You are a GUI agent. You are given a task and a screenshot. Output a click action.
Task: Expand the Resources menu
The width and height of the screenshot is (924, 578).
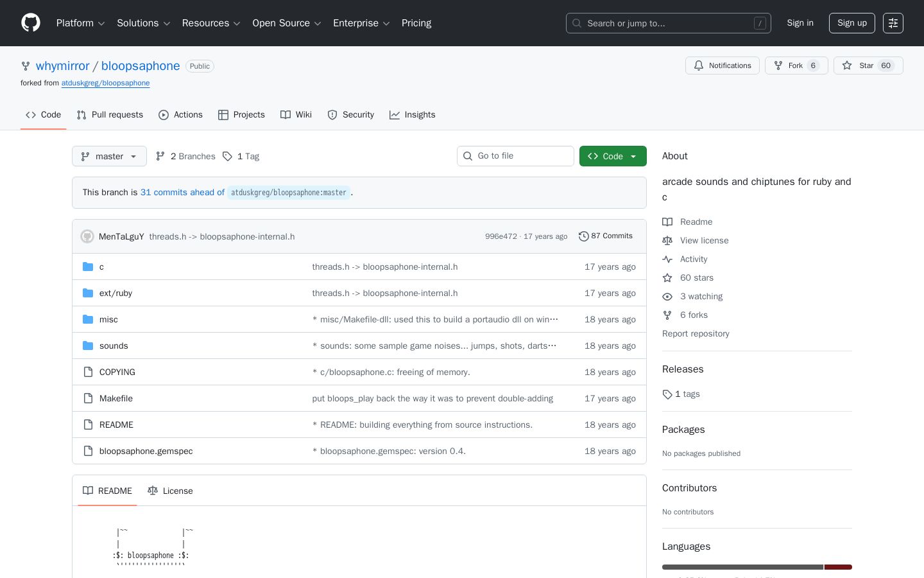[211, 23]
